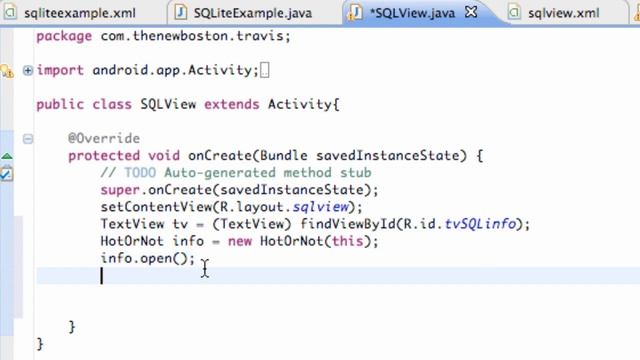Viewport: 640px width, 360px height.
Task: Click 'setContentView' method call
Action: point(156,207)
